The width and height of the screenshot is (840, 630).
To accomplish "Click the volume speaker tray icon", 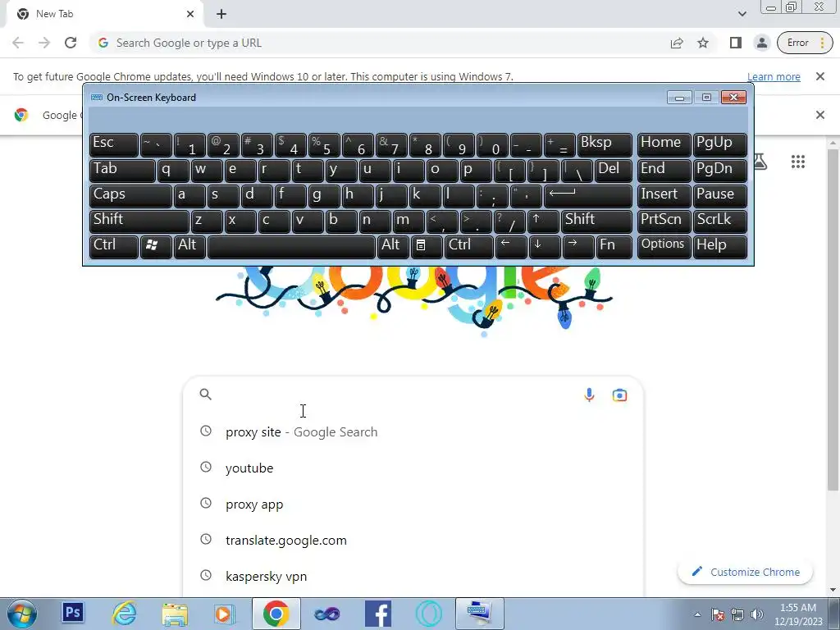I will click(x=756, y=614).
